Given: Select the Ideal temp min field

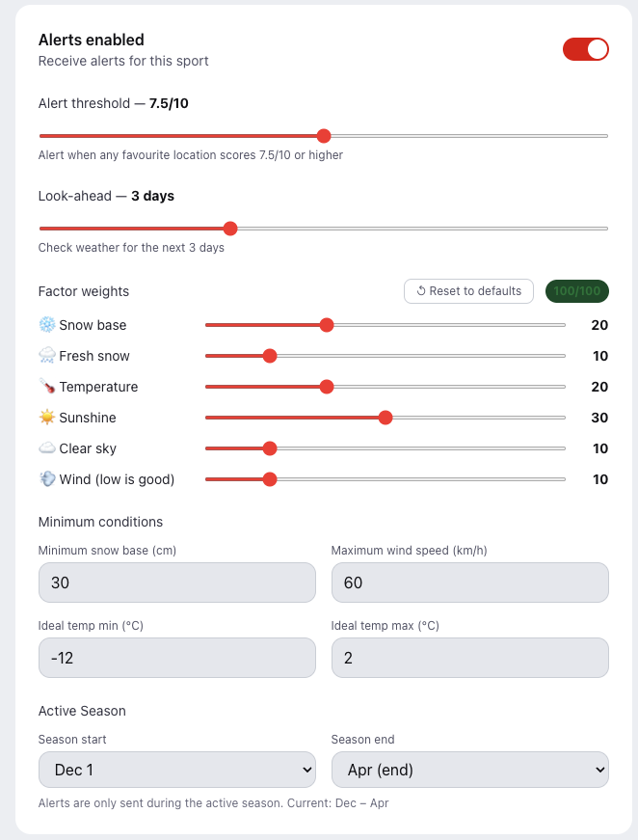Looking at the screenshot, I should [176, 658].
